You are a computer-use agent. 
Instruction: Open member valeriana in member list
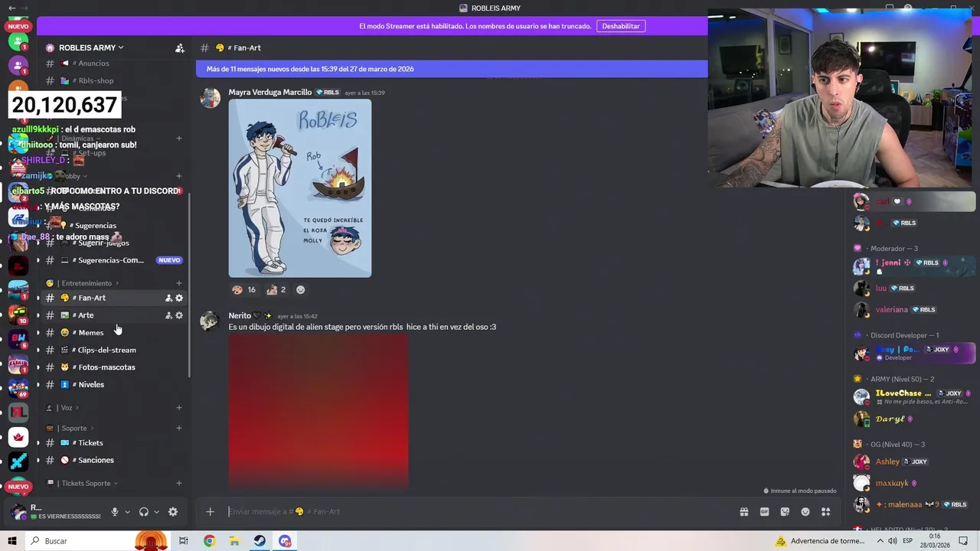(x=892, y=310)
